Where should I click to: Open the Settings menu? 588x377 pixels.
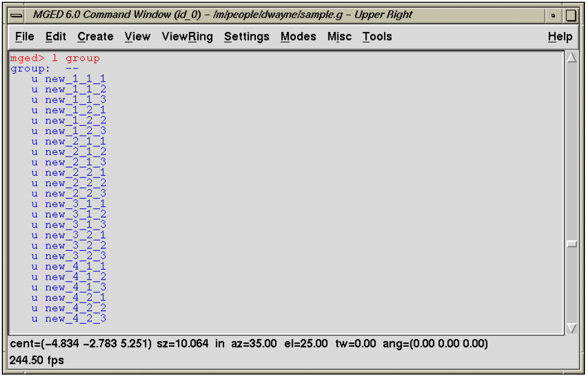pyautogui.click(x=246, y=37)
